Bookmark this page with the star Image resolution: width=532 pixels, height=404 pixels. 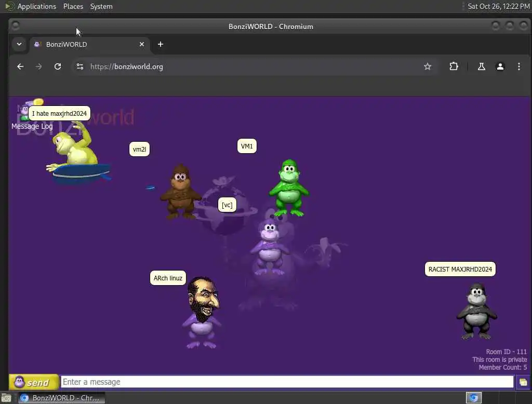point(428,66)
